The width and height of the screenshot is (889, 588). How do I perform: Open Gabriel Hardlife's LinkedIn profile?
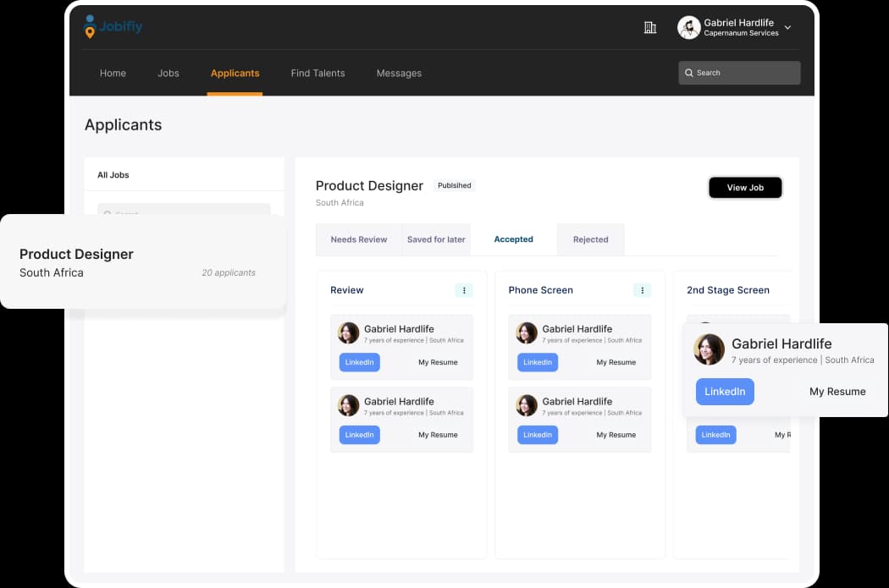pos(725,391)
